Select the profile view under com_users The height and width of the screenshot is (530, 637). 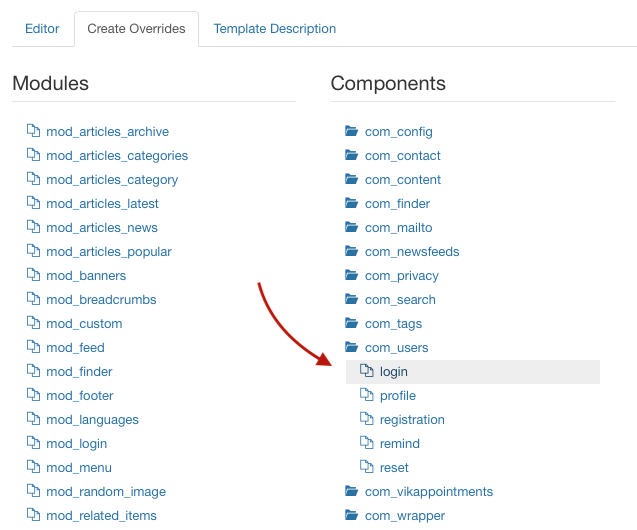(x=398, y=396)
